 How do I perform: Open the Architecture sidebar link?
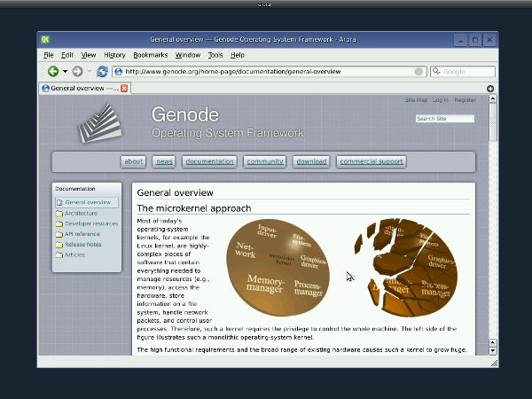pyautogui.click(x=81, y=214)
